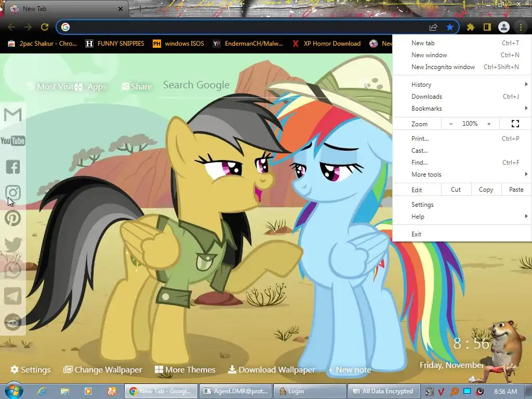Open the user profile avatar
The width and height of the screenshot is (532, 399).
[504, 27]
